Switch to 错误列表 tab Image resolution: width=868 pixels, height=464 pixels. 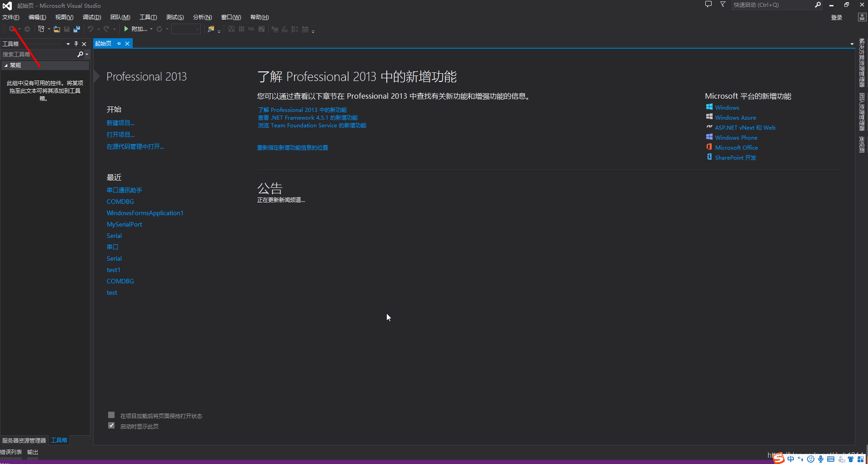[x=11, y=452]
